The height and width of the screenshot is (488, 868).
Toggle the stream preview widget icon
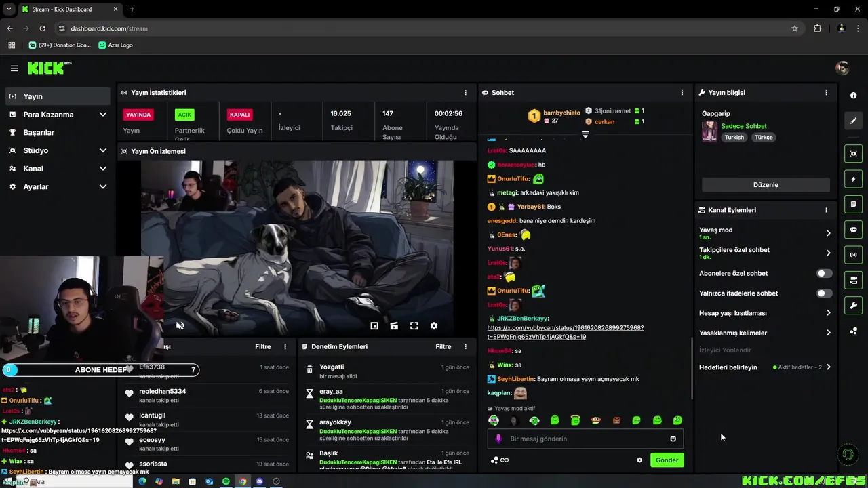pyautogui.click(x=854, y=154)
